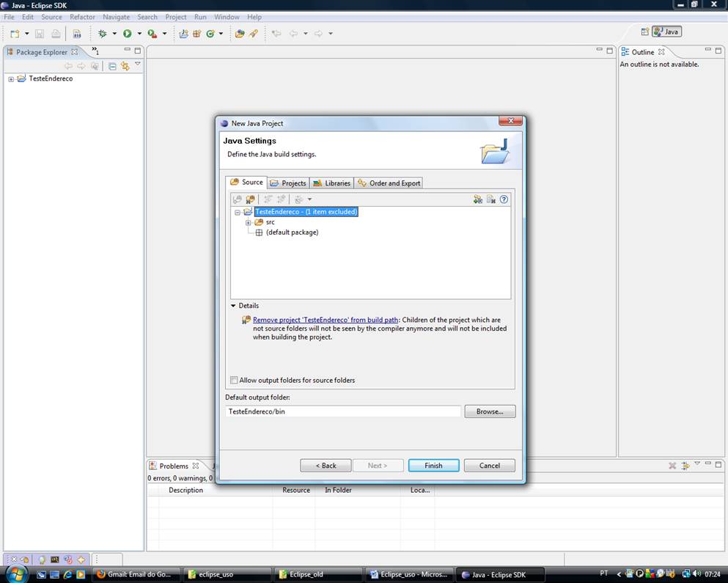Expand TesteEndereco in Package Explorer
Viewport: 728px width, 583px height.
11,79
